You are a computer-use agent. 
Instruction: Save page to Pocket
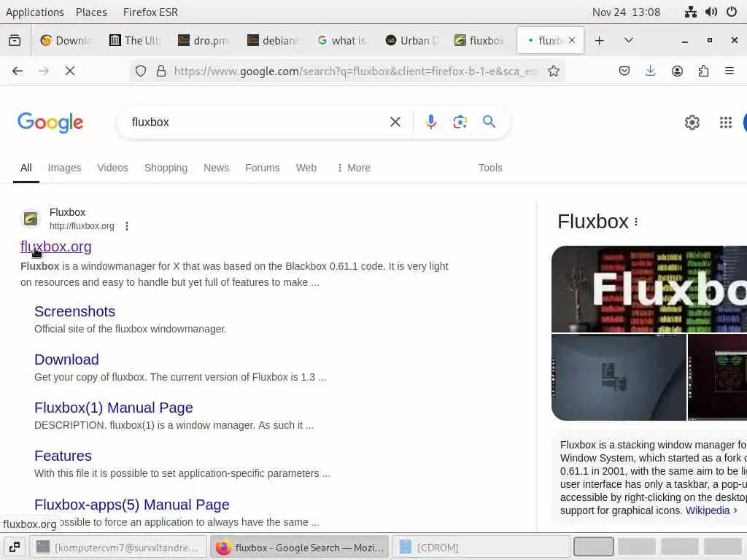[624, 71]
